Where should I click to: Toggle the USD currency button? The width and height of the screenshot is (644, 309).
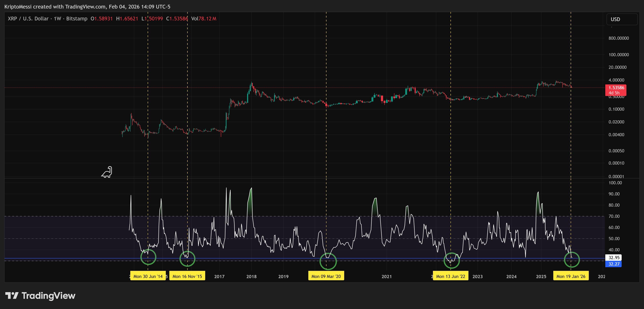pos(616,20)
